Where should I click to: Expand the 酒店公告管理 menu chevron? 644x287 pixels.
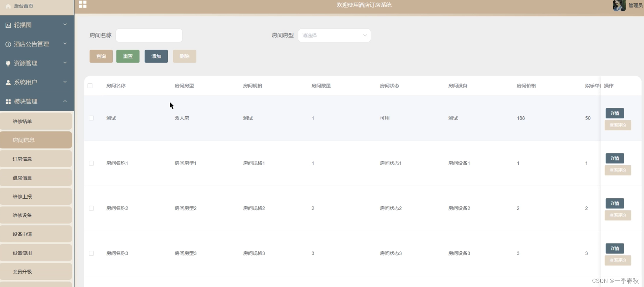pyautogui.click(x=65, y=44)
